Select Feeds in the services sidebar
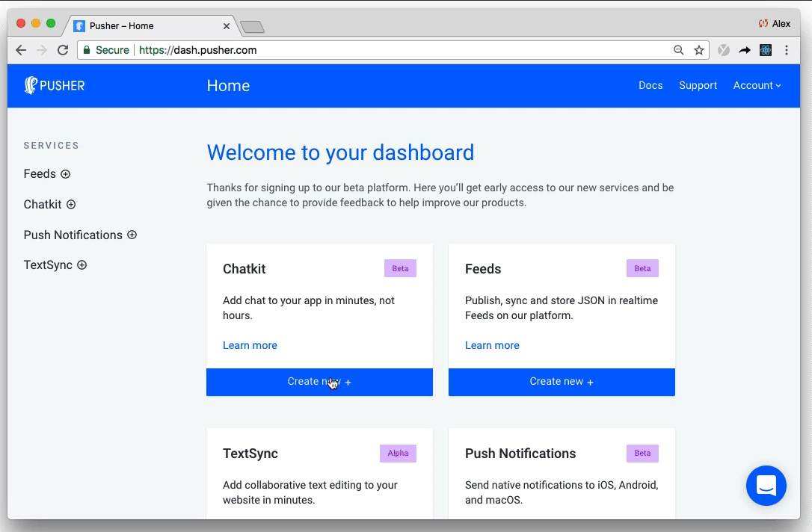Viewport: 812px width, 532px height. (40, 174)
